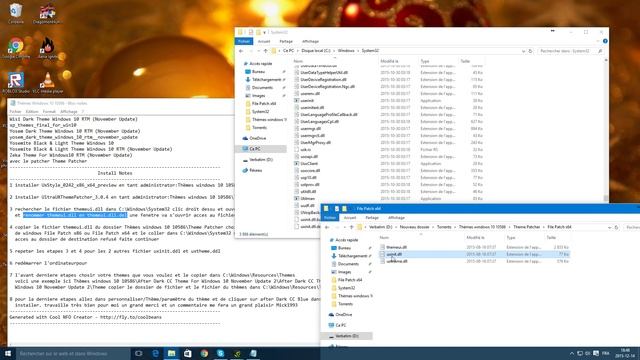Select UserDeviceRegistration.dll in System32 list

click(323, 80)
